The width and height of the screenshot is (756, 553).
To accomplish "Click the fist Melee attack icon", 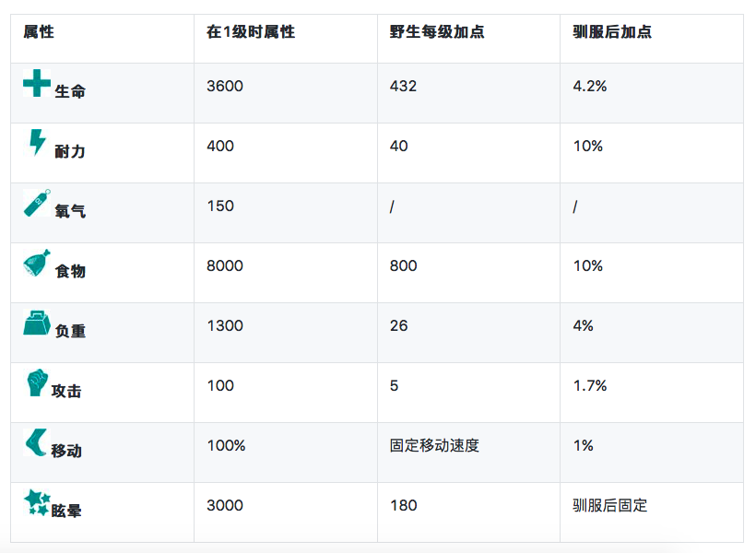I will coord(36,382).
